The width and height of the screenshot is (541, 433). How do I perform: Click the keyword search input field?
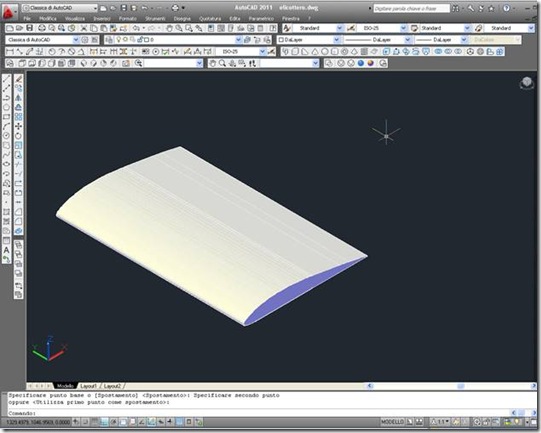[411, 8]
